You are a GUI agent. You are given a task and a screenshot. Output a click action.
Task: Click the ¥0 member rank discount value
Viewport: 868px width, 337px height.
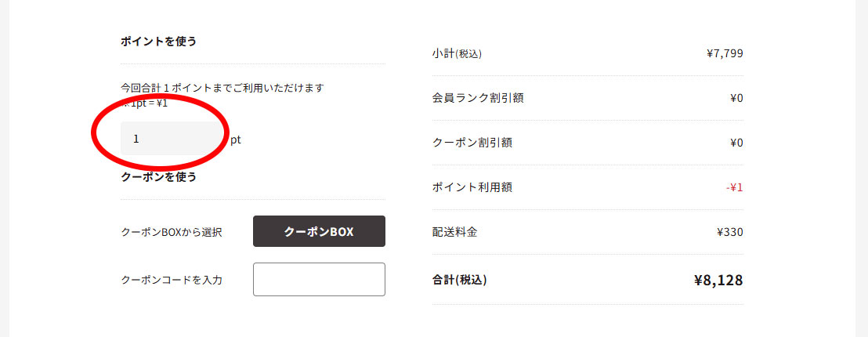736,98
